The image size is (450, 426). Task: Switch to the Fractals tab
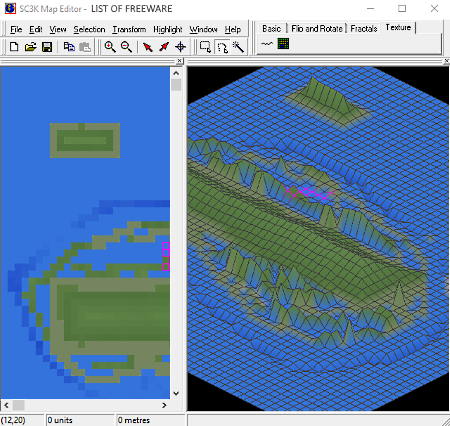364,29
